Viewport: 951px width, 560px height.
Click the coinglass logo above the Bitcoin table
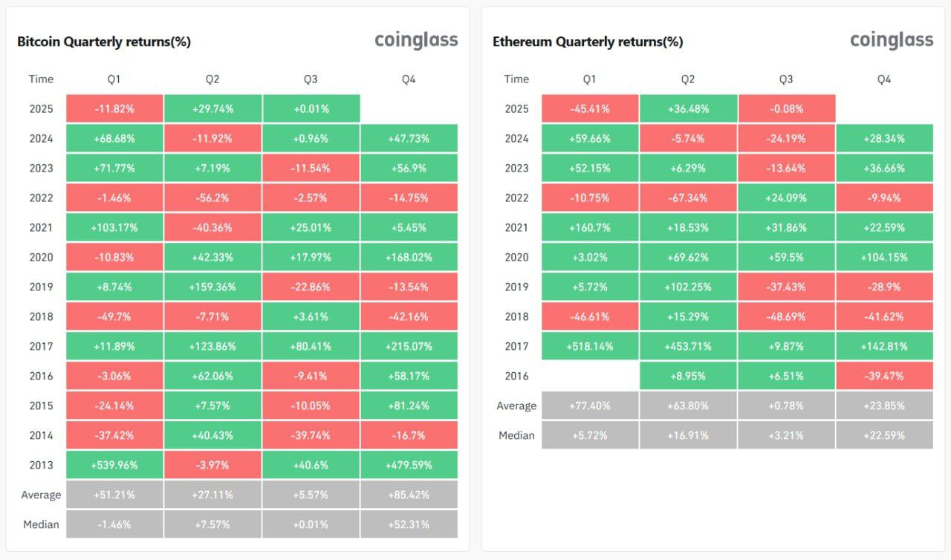[416, 40]
